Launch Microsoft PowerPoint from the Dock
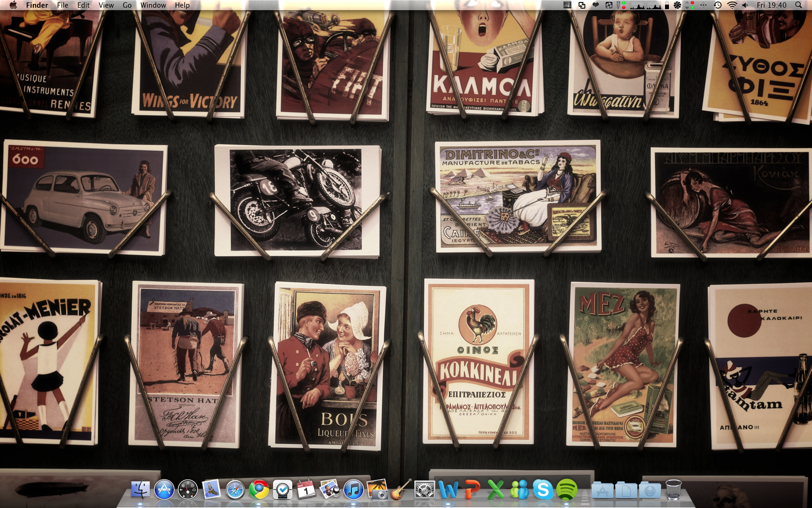This screenshot has width=812, height=508. (472, 490)
